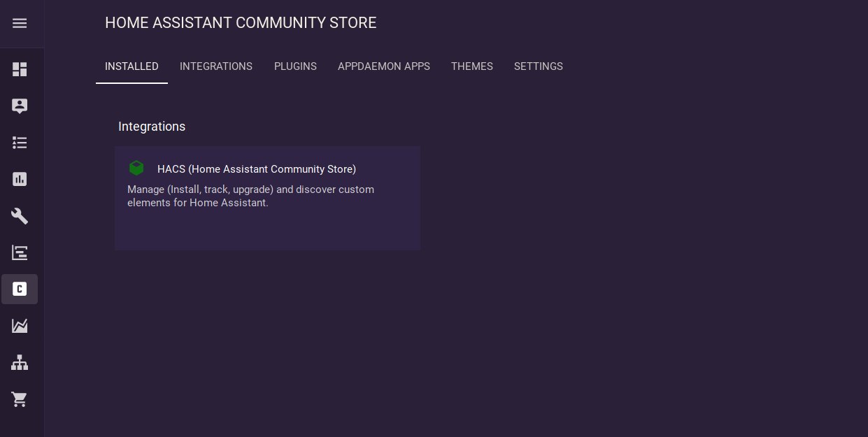
Task: Go to the AppDaemon Apps tab
Action: [x=384, y=66]
